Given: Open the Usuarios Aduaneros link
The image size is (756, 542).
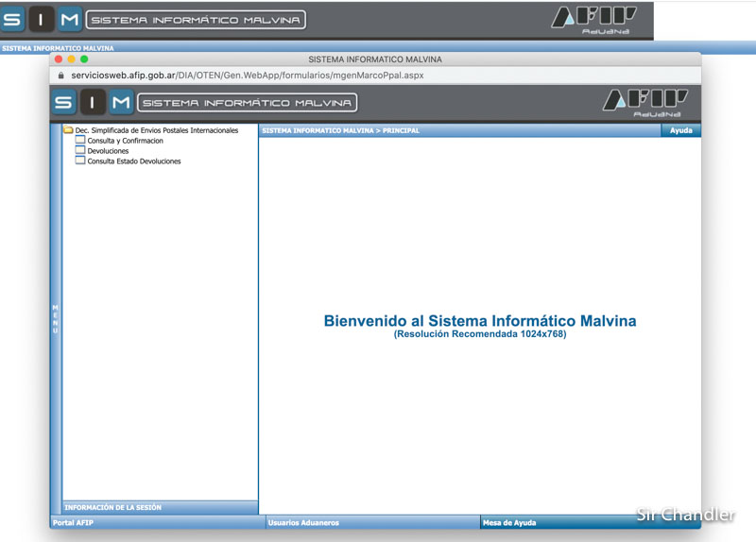Looking at the screenshot, I should (303, 523).
